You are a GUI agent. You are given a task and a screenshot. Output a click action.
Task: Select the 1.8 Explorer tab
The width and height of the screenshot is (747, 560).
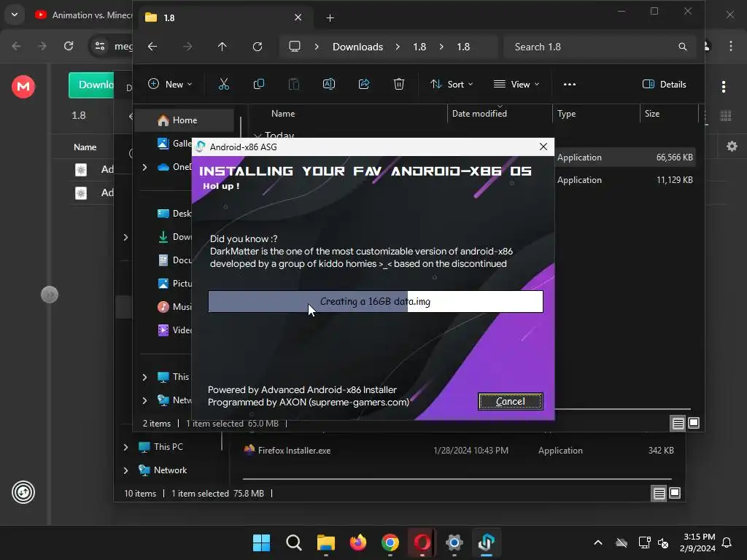(226, 17)
